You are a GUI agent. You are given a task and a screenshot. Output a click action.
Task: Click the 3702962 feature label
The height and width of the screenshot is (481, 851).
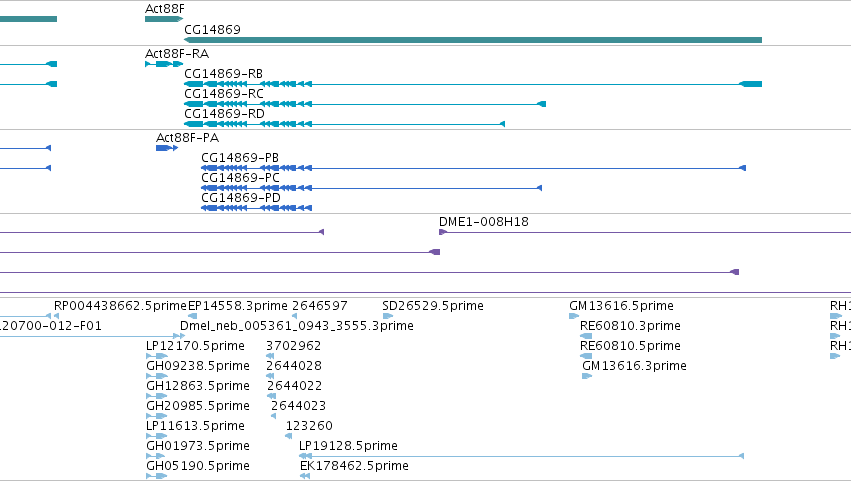click(294, 346)
